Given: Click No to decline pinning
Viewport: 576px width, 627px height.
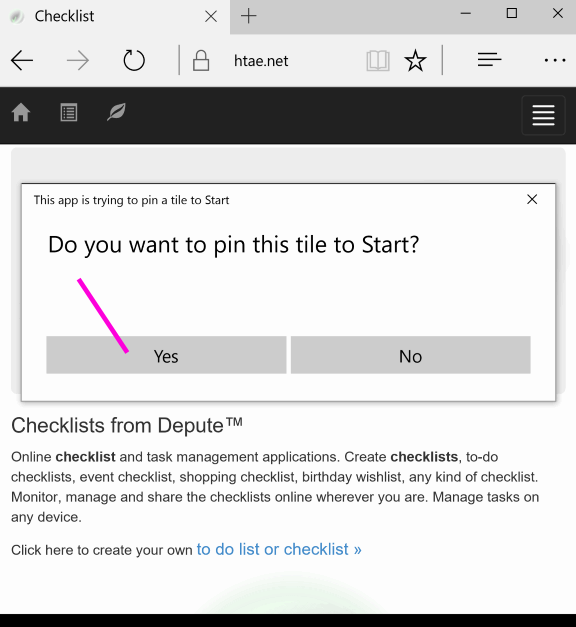Looking at the screenshot, I should pos(410,355).
